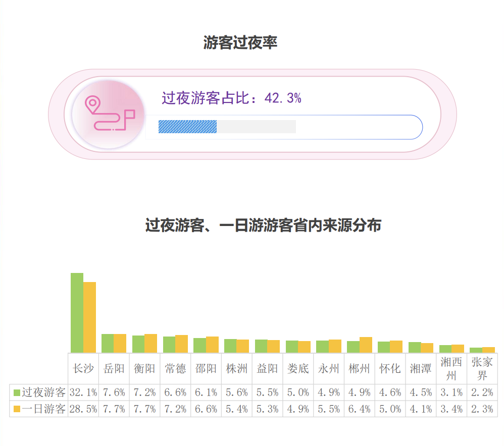This screenshot has height=446, width=504.
Task: Click the yellow 一日游客 legend swatch
Action: (17, 409)
